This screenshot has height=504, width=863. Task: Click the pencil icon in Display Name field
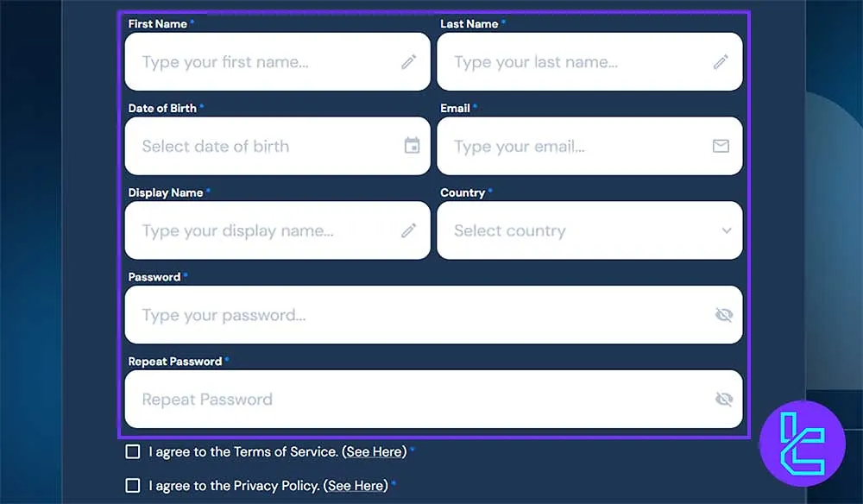pyautogui.click(x=408, y=230)
